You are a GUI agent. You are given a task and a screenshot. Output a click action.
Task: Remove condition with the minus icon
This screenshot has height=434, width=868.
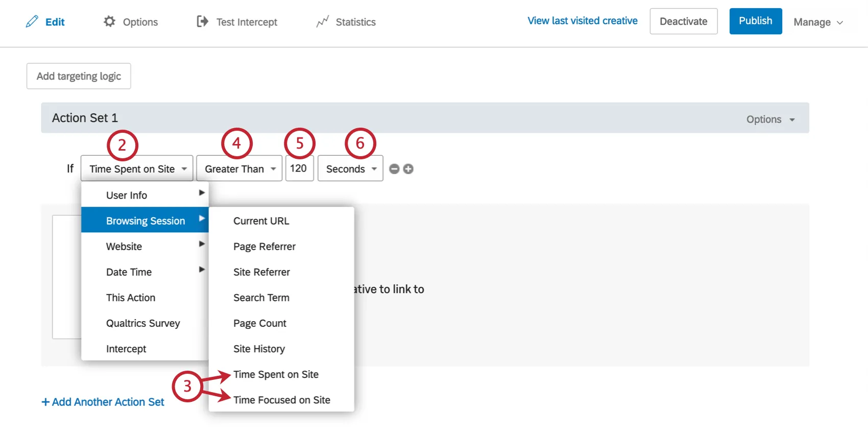pos(394,169)
